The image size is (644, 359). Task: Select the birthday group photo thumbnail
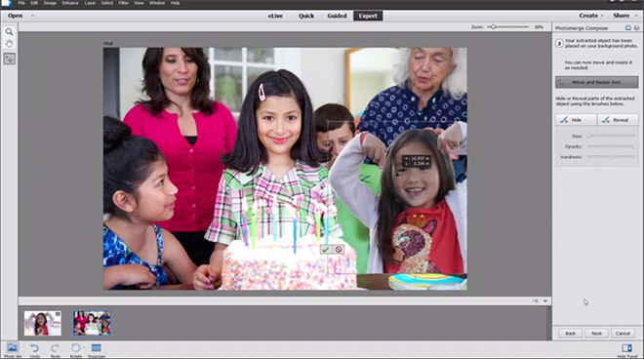click(x=92, y=323)
